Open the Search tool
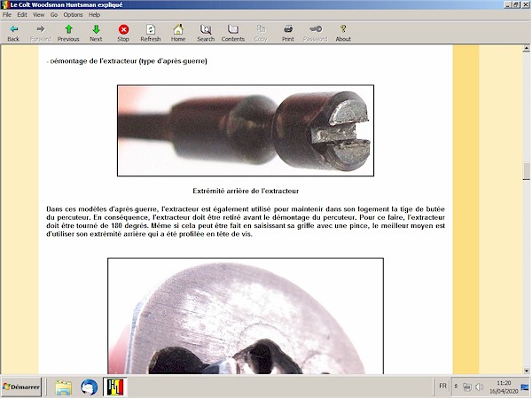Screen dimensions: 532x399 pyautogui.click(x=206, y=33)
